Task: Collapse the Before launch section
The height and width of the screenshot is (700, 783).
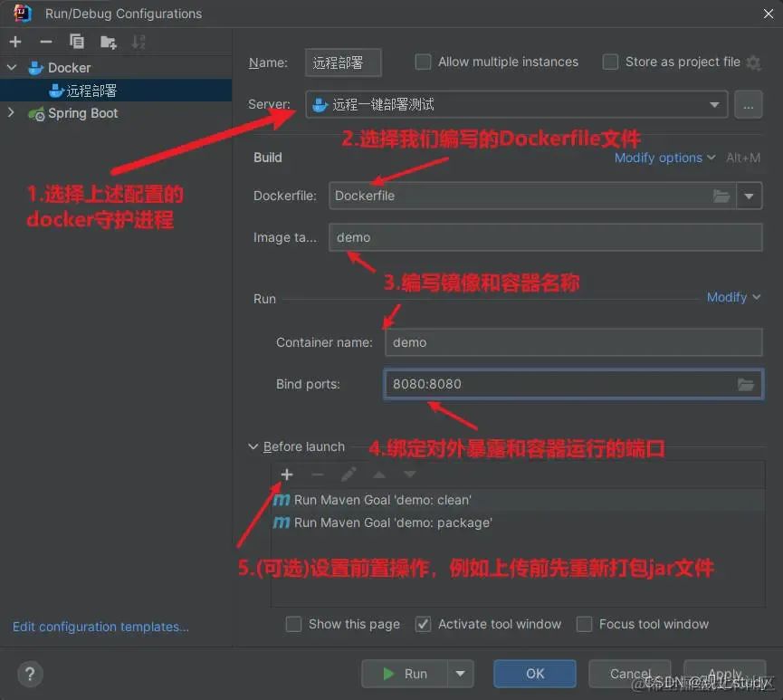Action: 253,446
